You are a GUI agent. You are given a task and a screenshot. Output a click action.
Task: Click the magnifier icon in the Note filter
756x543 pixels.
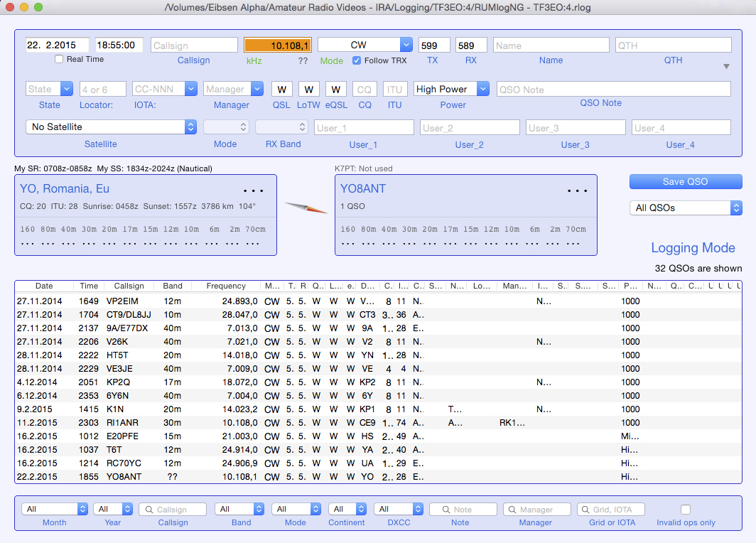pyautogui.click(x=444, y=510)
